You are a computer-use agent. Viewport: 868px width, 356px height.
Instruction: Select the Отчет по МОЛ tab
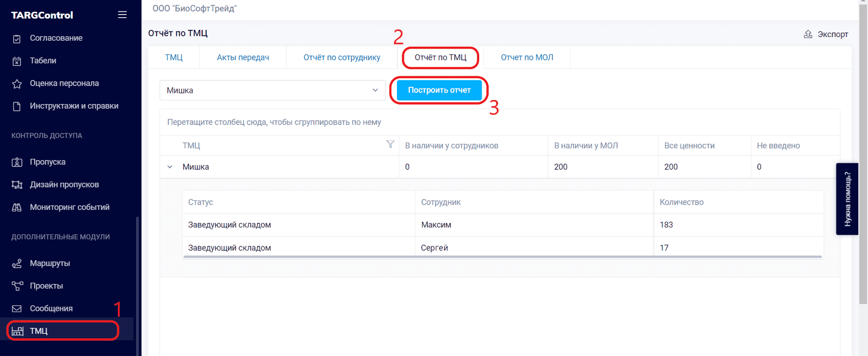(526, 57)
